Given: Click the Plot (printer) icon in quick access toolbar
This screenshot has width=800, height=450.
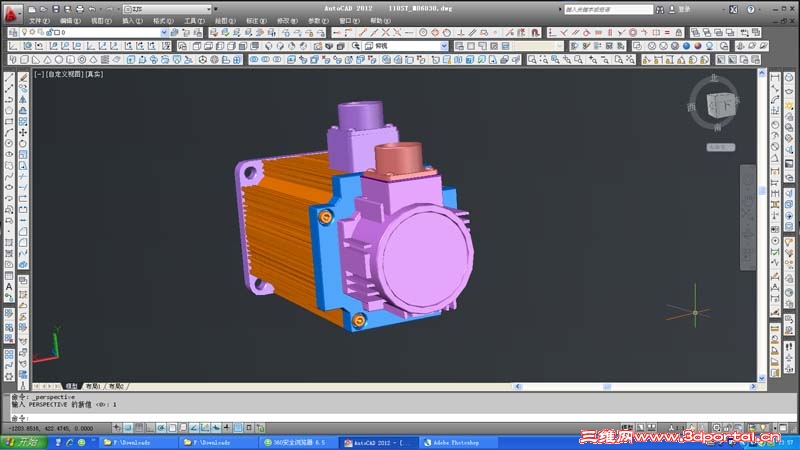Looking at the screenshot, I should pos(80,9).
